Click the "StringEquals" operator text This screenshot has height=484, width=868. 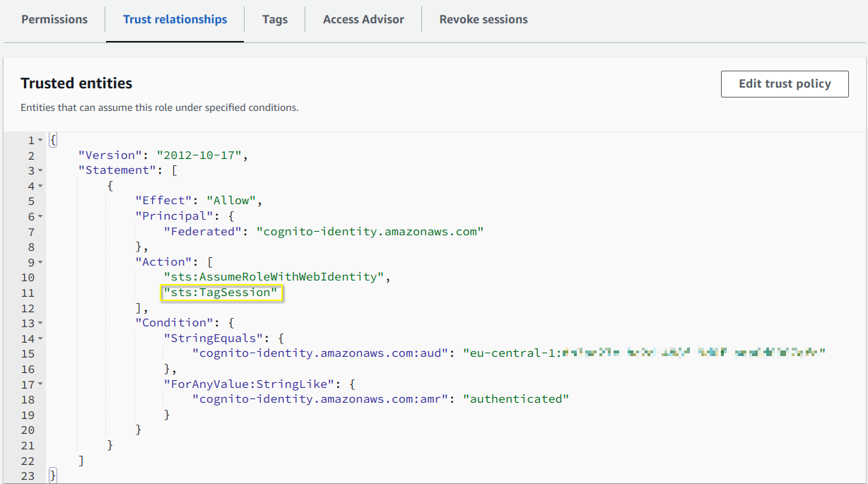pyautogui.click(x=213, y=338)
